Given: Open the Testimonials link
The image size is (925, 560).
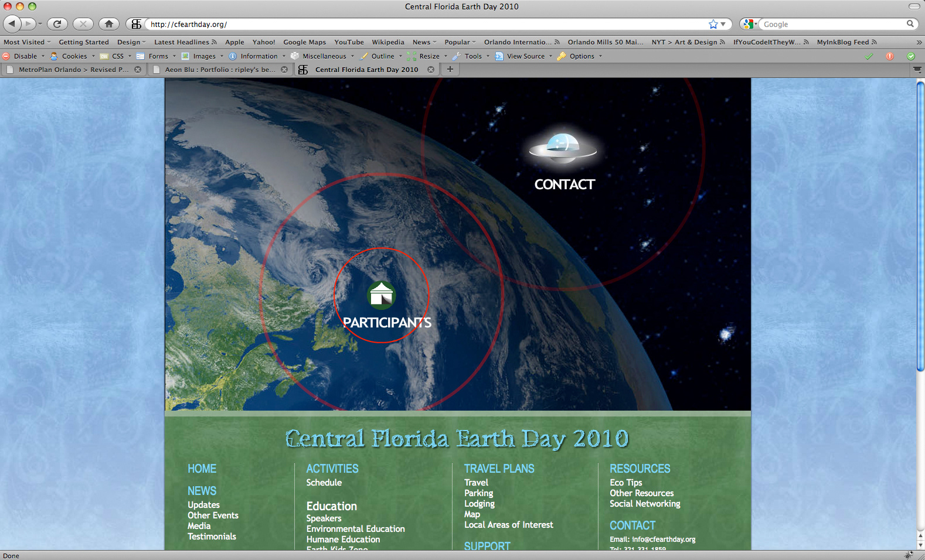Looking at the screenshot, I should click(212, 537).
